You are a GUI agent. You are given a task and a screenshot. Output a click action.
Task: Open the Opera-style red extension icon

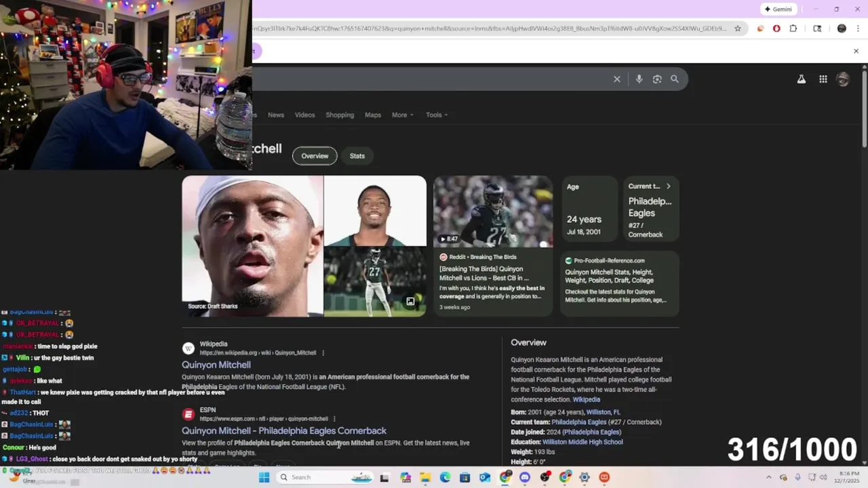point(776,28)
